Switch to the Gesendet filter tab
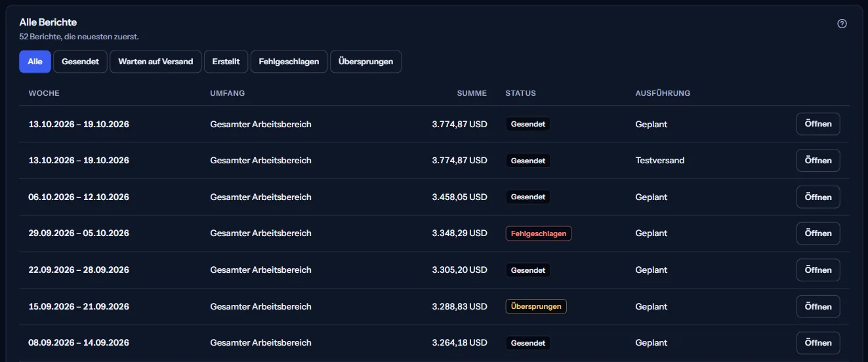 pos(80,62)
